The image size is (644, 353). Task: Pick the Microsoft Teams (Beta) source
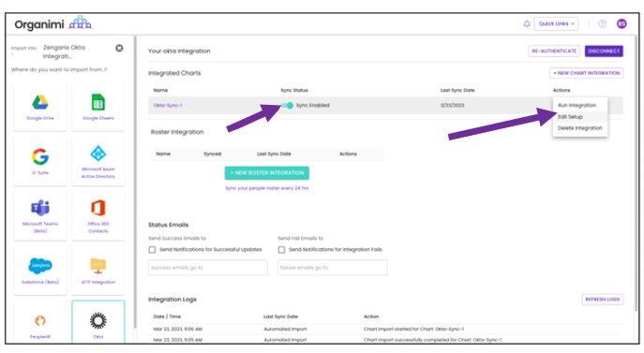[x=39, y=215]
